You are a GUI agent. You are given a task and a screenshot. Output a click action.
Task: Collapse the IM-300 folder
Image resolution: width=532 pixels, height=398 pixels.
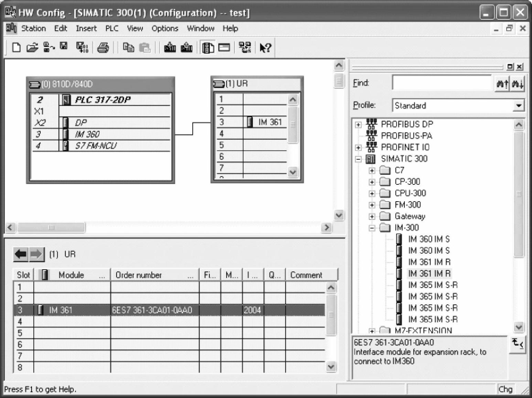372,228
